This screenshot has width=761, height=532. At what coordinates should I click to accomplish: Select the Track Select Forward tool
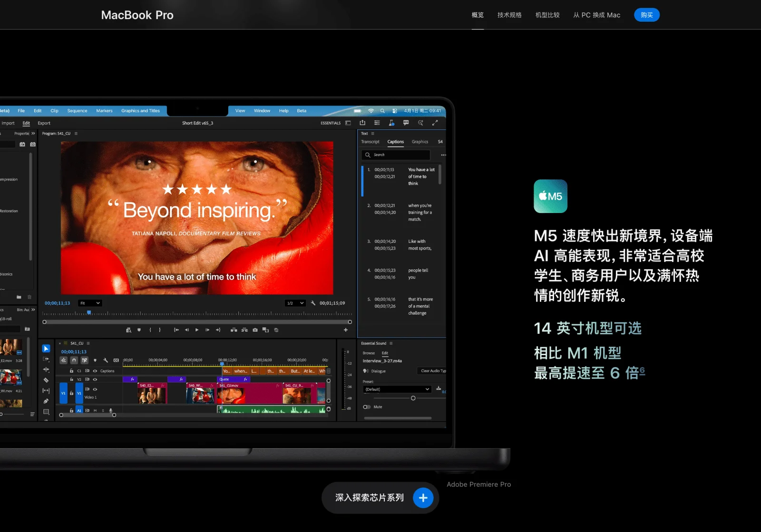[x=46, y=360]
